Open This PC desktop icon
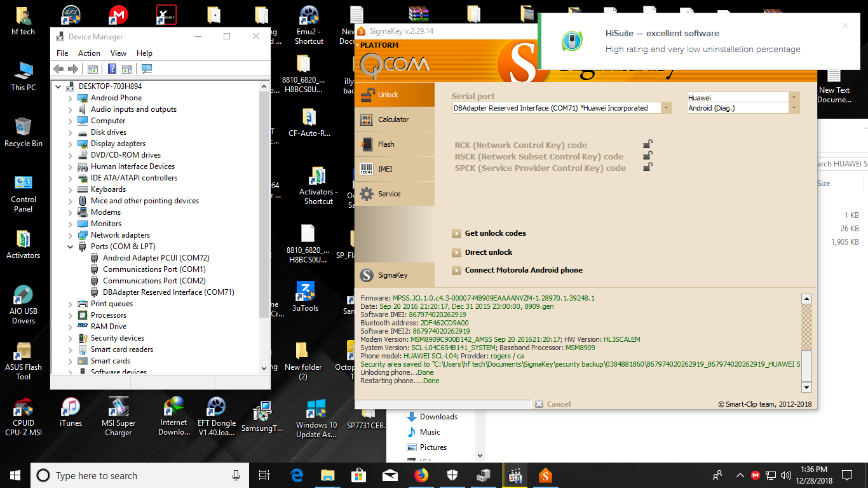This screenshot has width=868, height=488. pos(24,76)
